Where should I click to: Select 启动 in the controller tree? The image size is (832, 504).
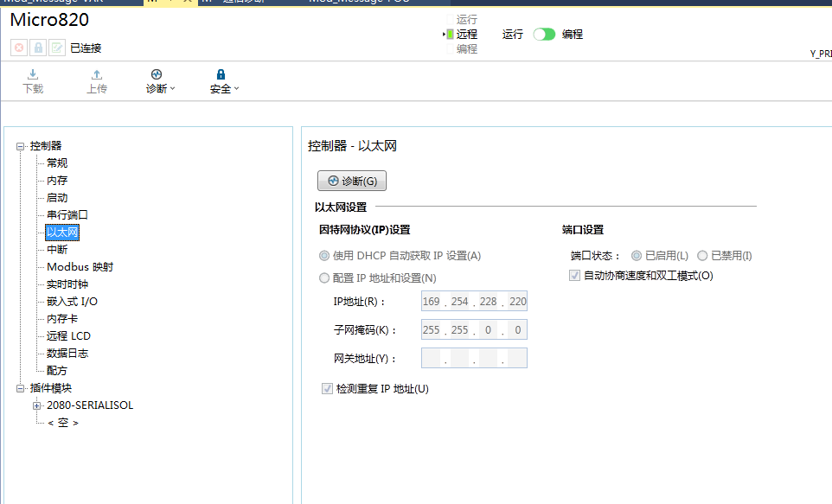[x=57, y=198]
